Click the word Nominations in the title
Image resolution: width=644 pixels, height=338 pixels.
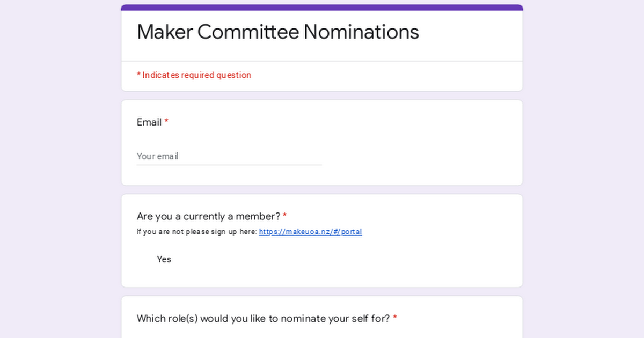pyautogui.click(x=361, y=32)
